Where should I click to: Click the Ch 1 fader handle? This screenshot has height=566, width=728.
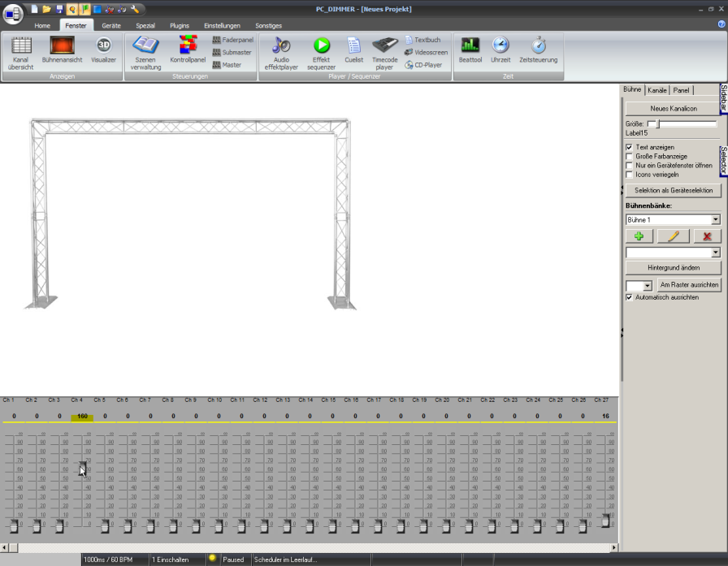(14, 525)
